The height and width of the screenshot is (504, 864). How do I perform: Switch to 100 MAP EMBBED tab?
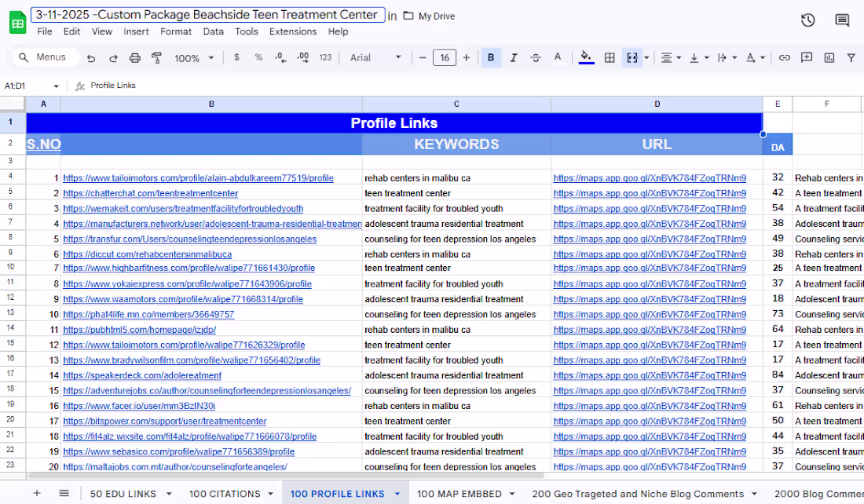(x=459, y=494)
